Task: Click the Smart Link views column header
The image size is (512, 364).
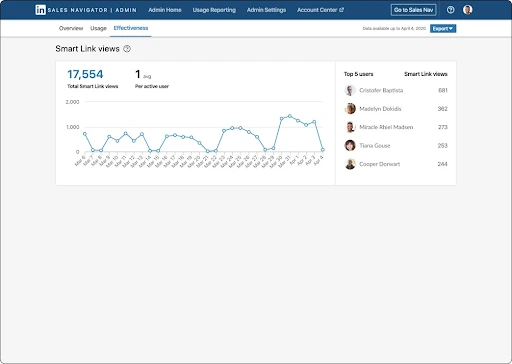Action: coord(426,74)
